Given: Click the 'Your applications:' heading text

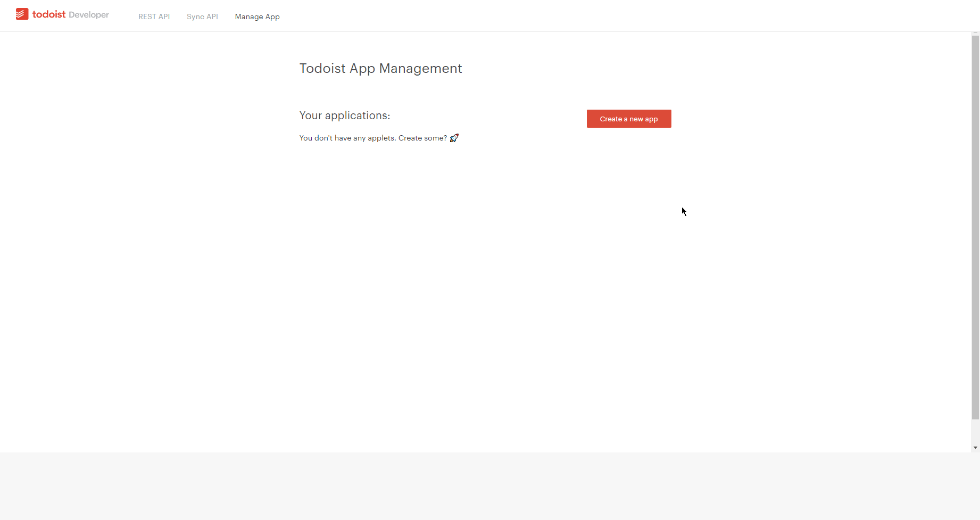Looking at the screenshot, I should [x=344, y=115].
